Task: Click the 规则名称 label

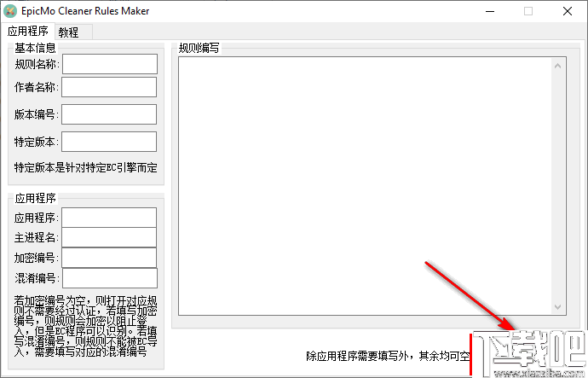Action: coord(37,64)
